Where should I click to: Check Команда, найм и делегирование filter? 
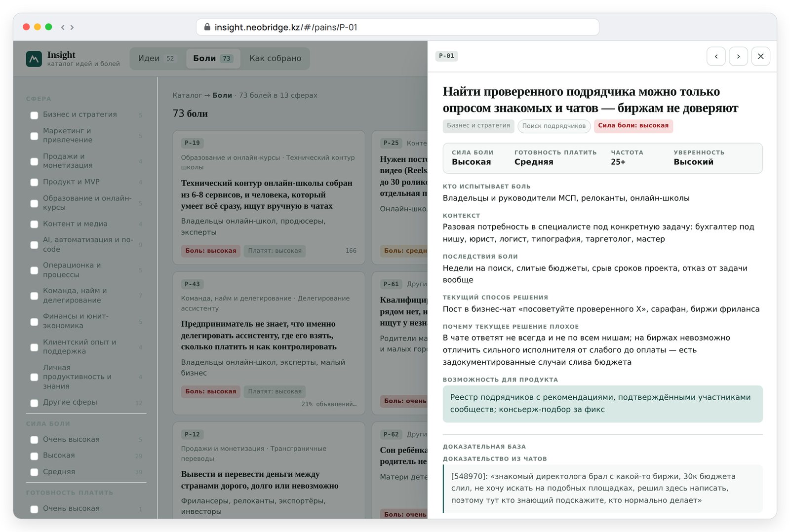pyautogui.click(x=34, y=296)
